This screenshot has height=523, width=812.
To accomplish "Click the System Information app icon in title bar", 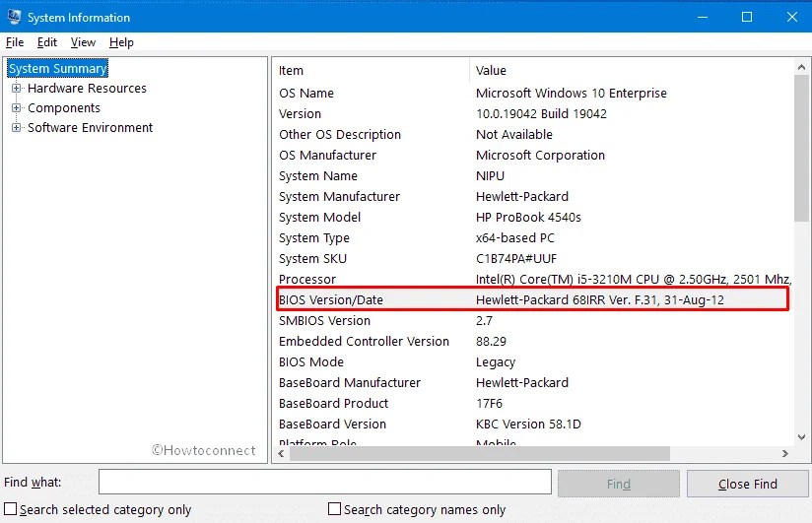I will pyautogui.click(x=14, y=17).
